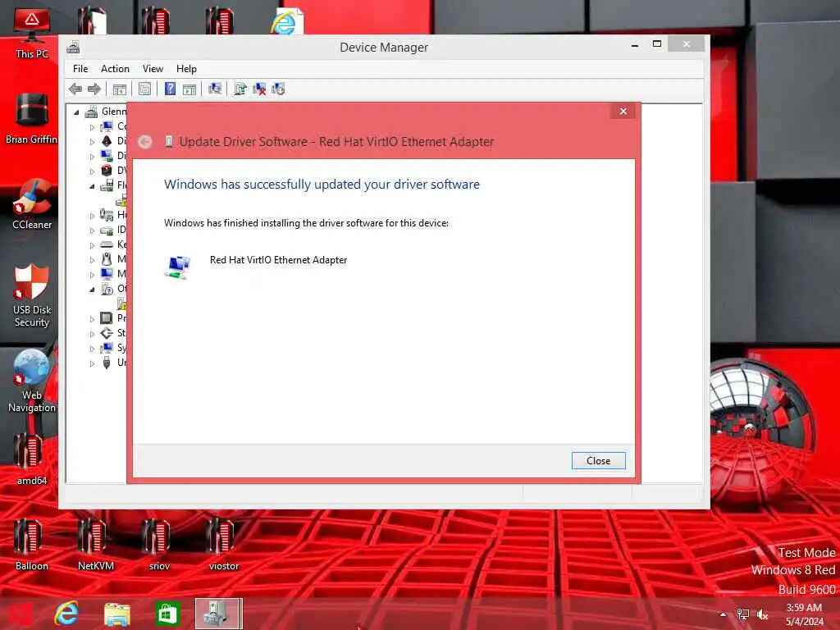The height and width of the screenshot is (630, 840).
Task: Expand the Universal Serial Bus controllers node
Action: pos(92,363)
